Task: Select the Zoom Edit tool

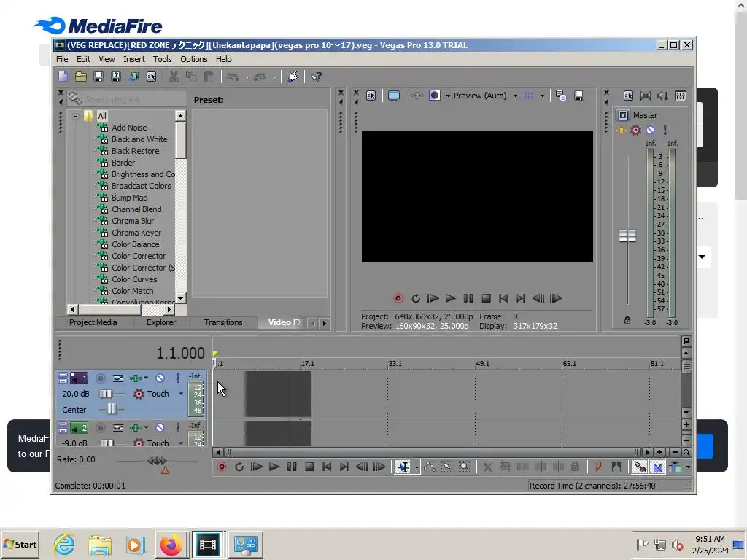Action: tap(465, 467)
